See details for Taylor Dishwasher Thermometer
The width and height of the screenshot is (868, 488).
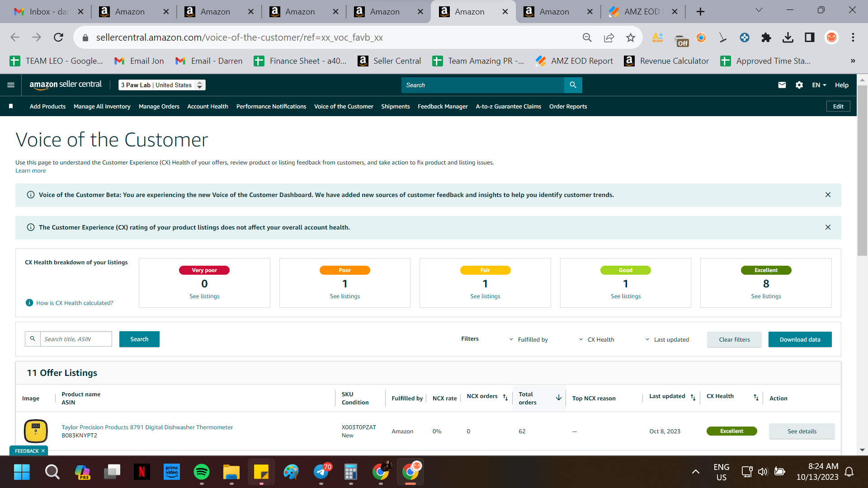[802, 431]
